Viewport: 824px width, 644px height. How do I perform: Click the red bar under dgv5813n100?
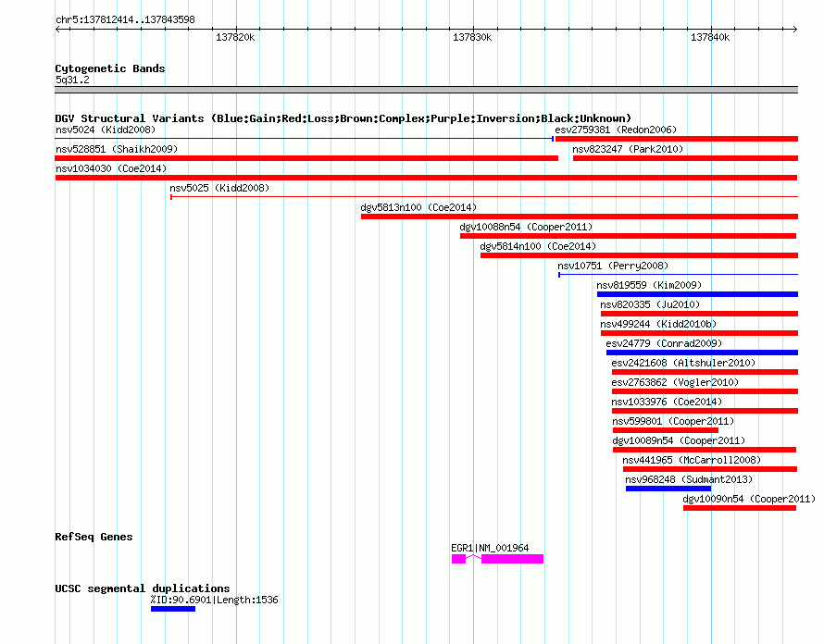click(x=580, y=217)
